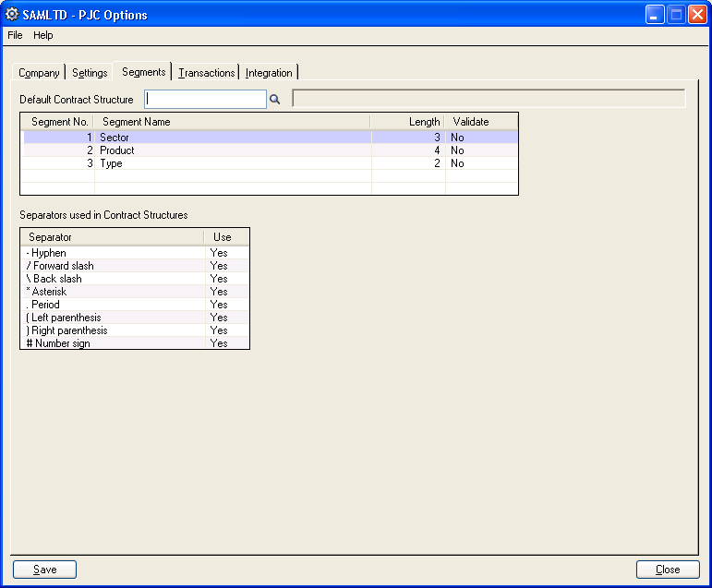712x588 pixels.
Task: Close the PJC Options window with X
Action: [x=697, y=15]
